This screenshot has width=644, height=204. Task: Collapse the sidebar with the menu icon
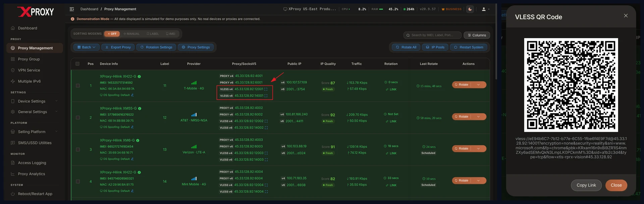[x=72, y=9]
